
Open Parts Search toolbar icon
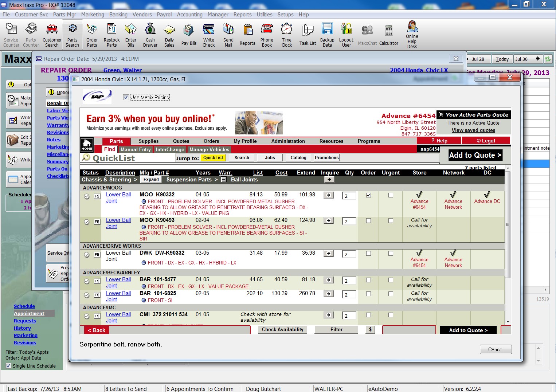tap(72, 35)
